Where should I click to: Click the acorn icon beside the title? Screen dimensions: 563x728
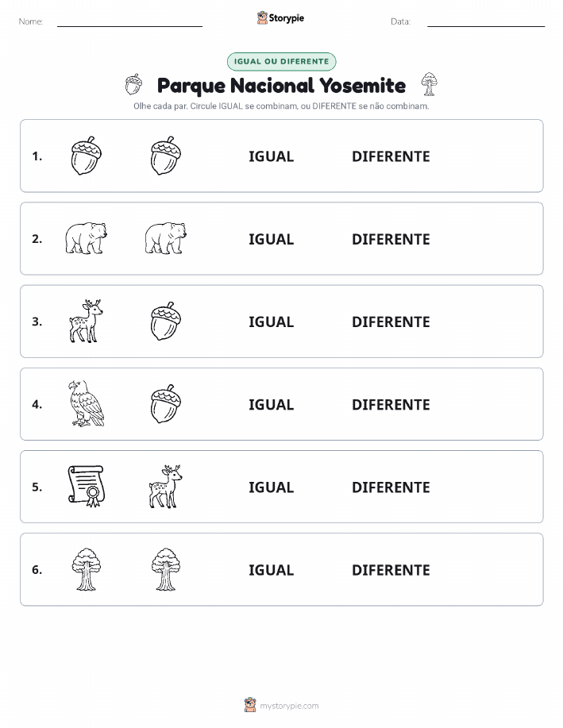tap(133, 84)
